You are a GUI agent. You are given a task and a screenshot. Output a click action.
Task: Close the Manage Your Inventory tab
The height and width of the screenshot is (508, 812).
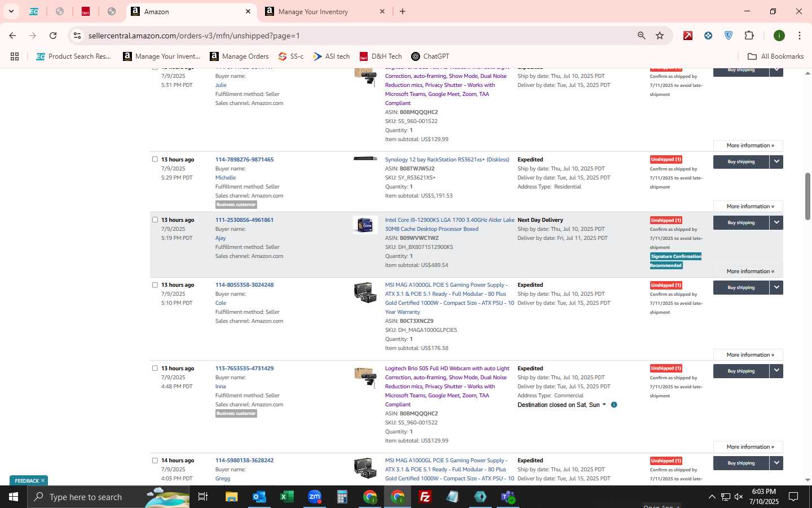[x=382, y=11]
